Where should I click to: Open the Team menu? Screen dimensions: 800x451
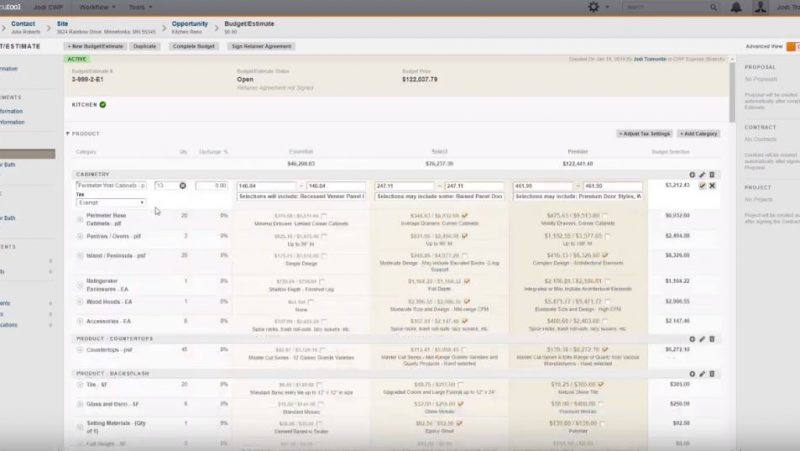(142, 7)
